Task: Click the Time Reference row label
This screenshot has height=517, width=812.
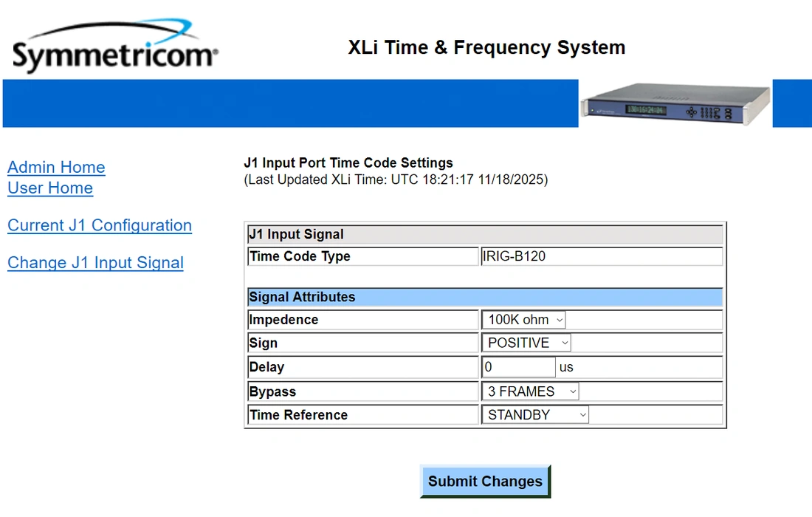Action: (298, 415)
